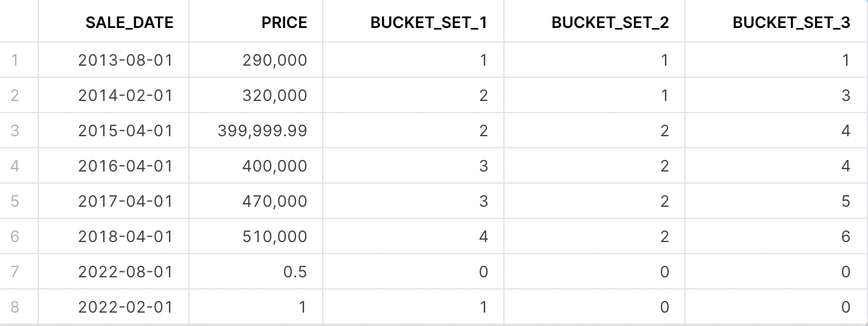Image resolution: width=868 pixels, height=326 pixels.
Task: Select the 2018-04-01 date cell
Action: [125, 237]
